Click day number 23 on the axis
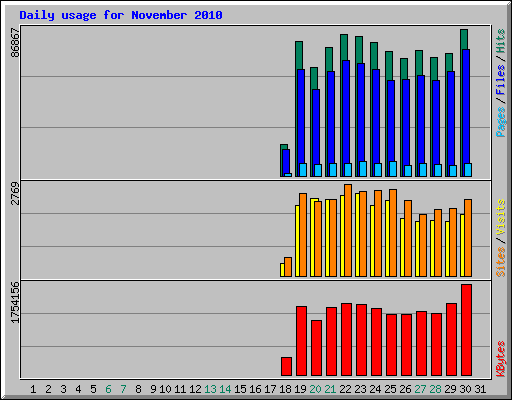Viewport: 512px width, 400px height. click(360, 389)
